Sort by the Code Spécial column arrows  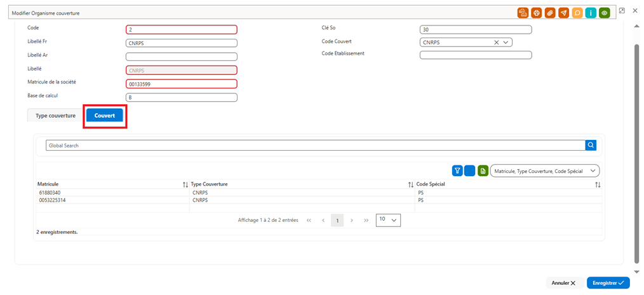point(598,185)
